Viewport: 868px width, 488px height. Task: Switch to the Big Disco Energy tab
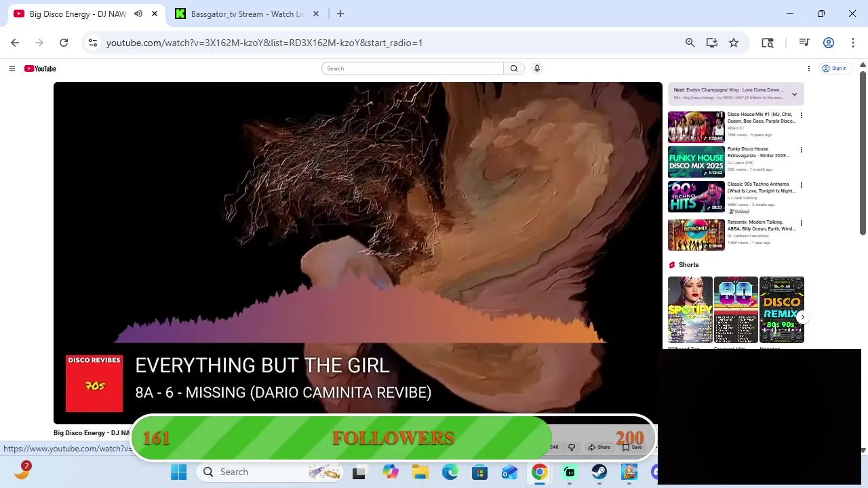78,14
